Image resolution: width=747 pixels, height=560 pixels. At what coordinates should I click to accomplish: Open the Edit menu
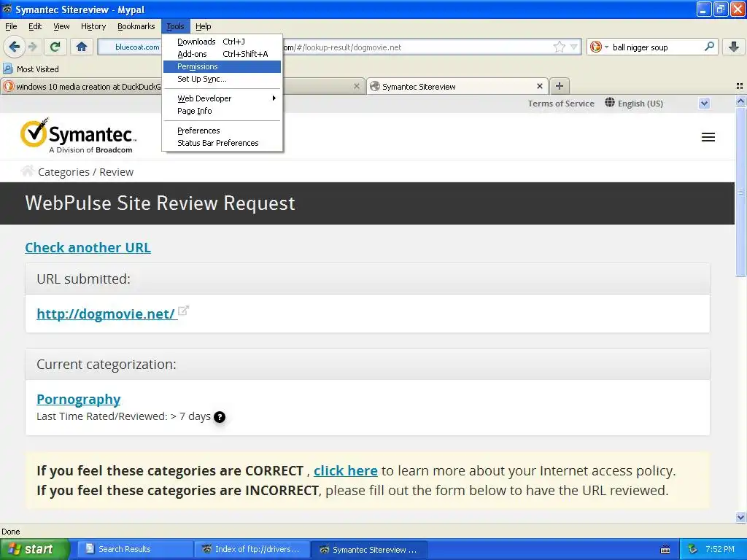(x=35, y=26)
